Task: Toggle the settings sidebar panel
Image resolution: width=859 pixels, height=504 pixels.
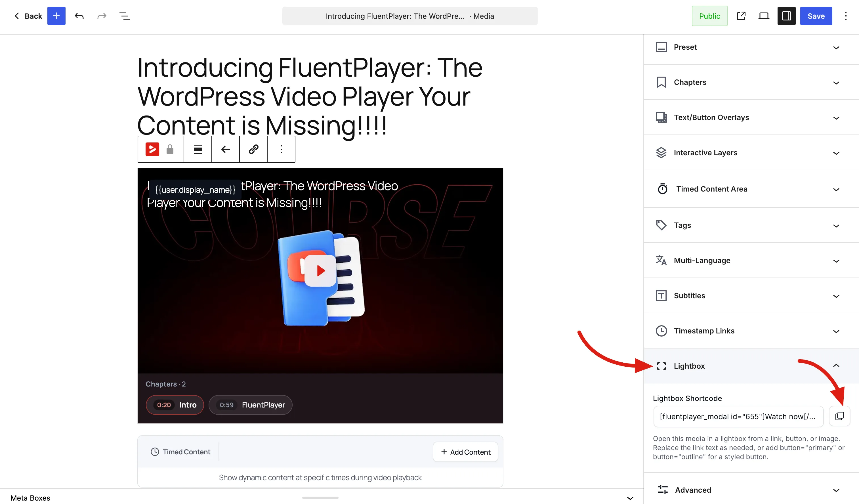Action: (786, 16)
